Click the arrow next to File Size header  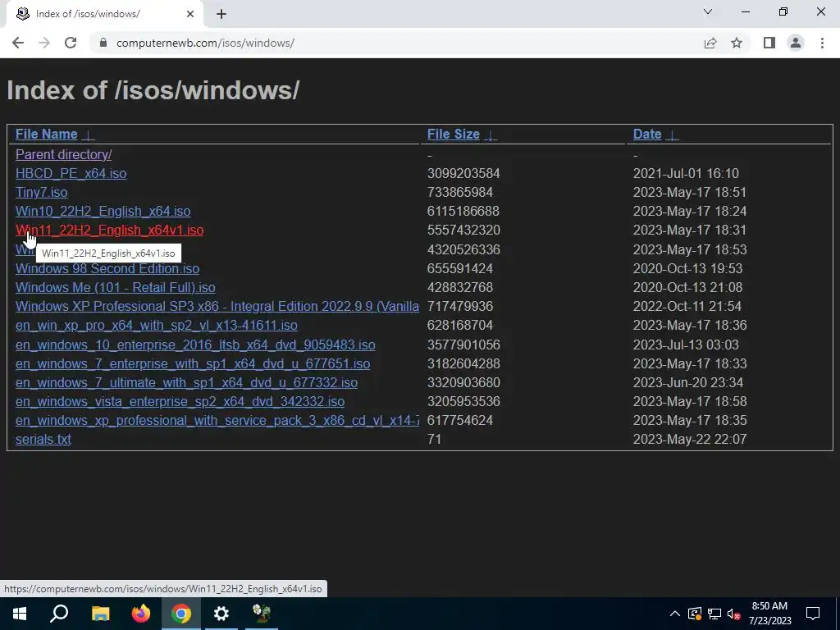pos(491,135)
